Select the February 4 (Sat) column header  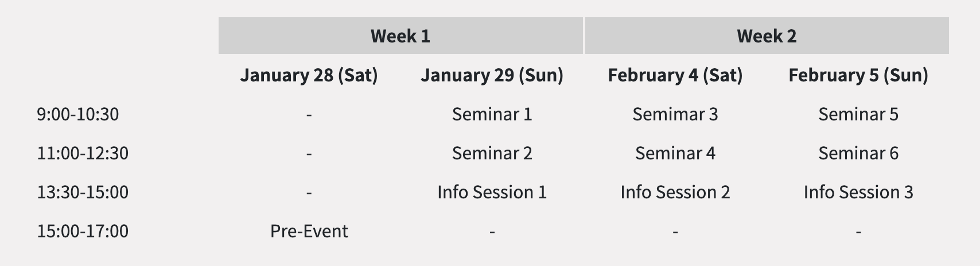pos(675,75)
